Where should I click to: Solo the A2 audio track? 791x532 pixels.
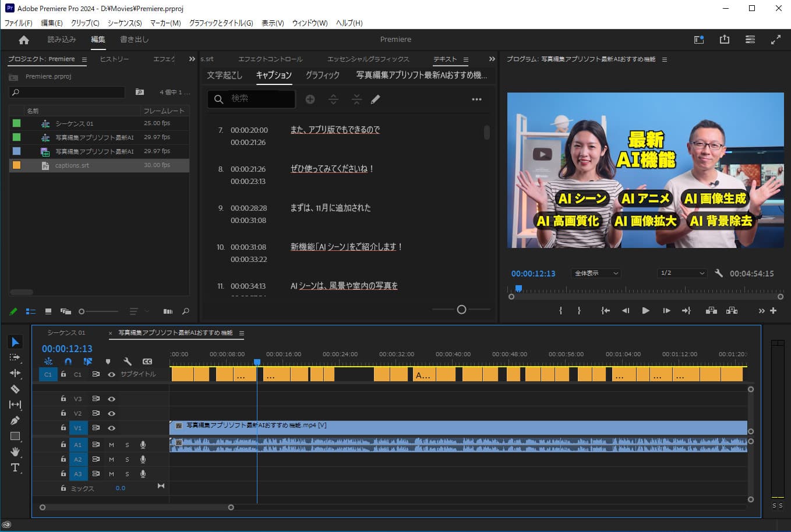tap(127, 459)
